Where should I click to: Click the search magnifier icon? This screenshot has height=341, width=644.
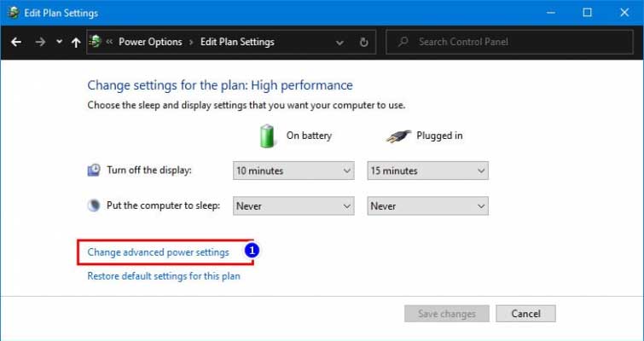click(403, 42)
